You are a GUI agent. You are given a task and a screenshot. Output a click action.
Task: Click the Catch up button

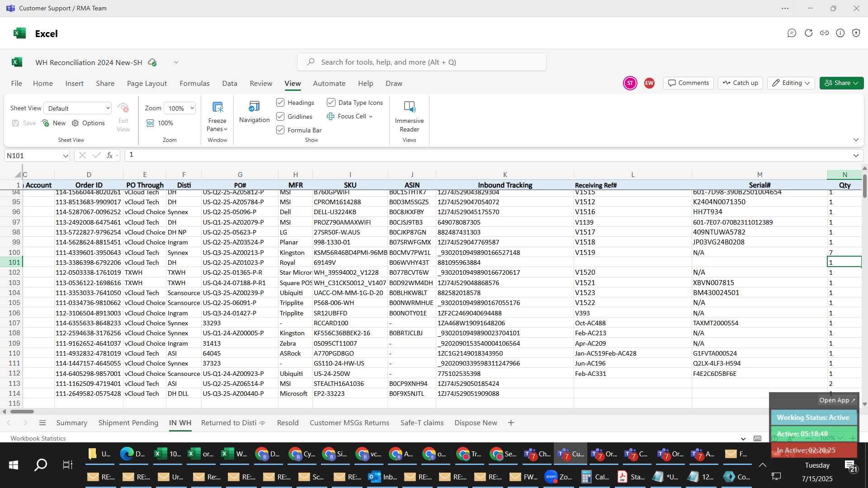[741, 83]
